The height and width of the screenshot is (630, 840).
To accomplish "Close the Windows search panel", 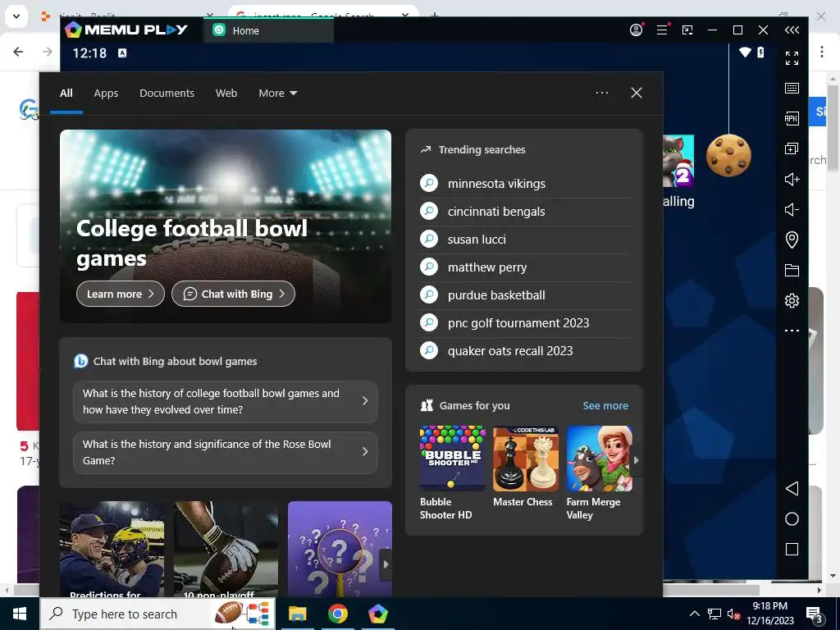I will click(637, 93).
